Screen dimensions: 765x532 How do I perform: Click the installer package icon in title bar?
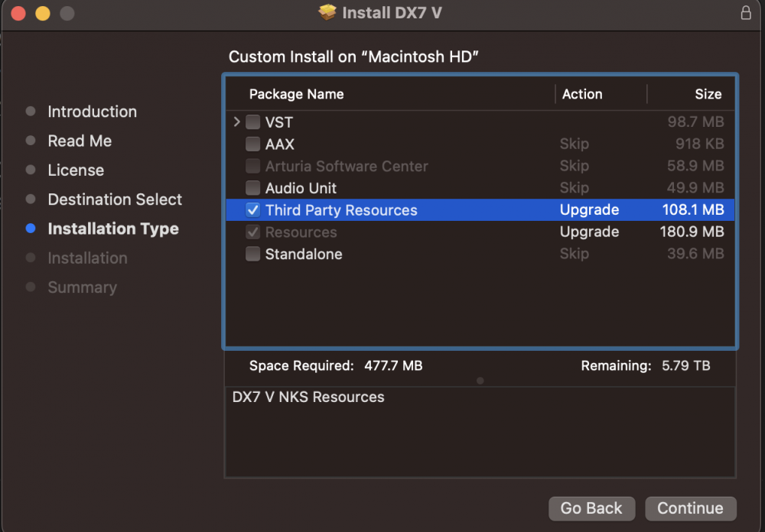coord(327,13)
